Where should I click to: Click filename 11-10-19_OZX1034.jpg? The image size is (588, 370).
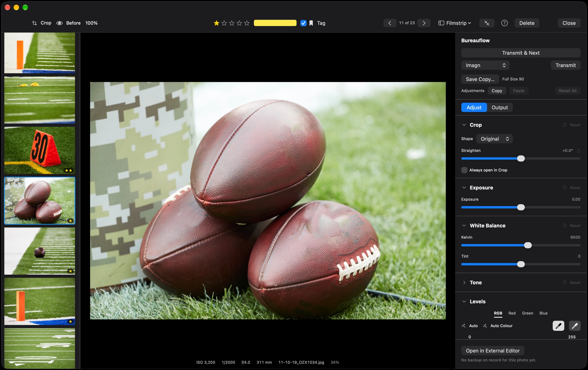(301, 362)
